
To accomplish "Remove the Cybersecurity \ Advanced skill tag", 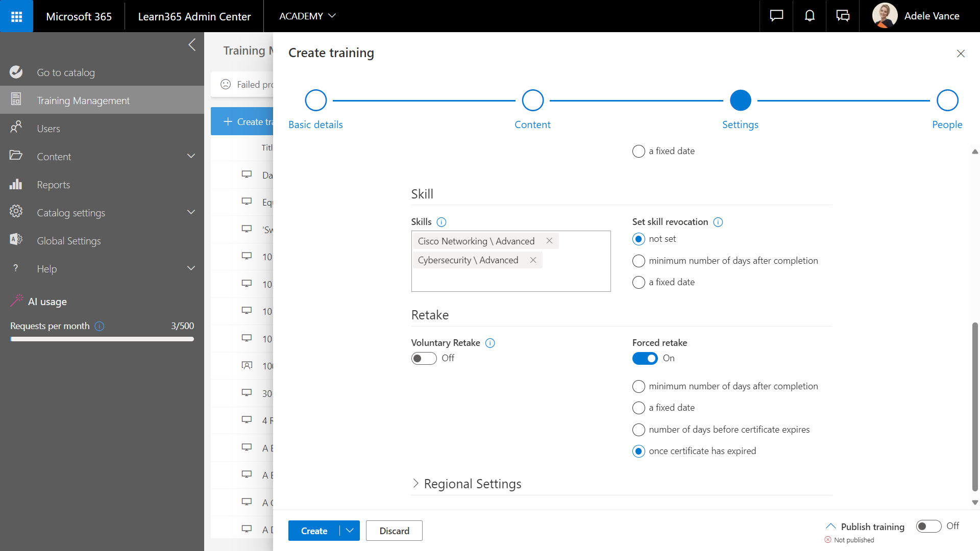I will pos(533,260).
